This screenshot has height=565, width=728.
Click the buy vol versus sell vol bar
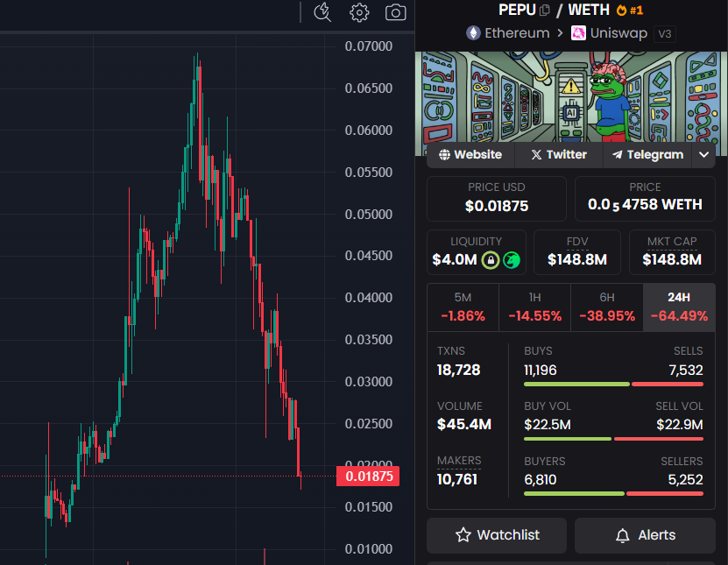tap(613, 439)
